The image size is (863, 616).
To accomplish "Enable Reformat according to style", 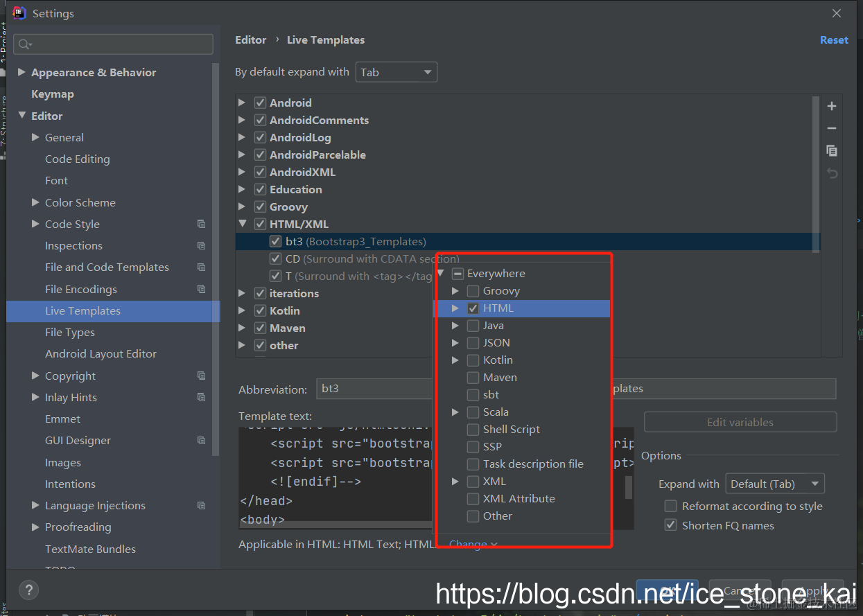I will 670,506.
